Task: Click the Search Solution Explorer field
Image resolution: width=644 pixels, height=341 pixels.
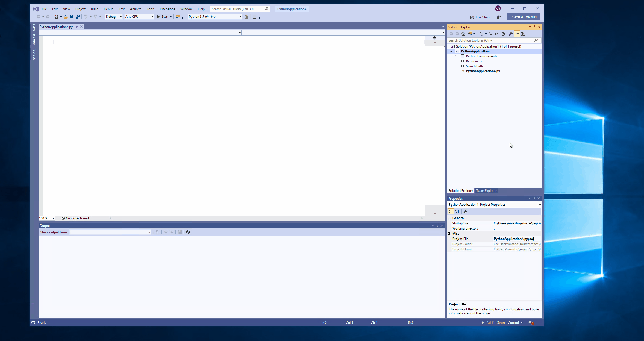Action: [489, 40]
